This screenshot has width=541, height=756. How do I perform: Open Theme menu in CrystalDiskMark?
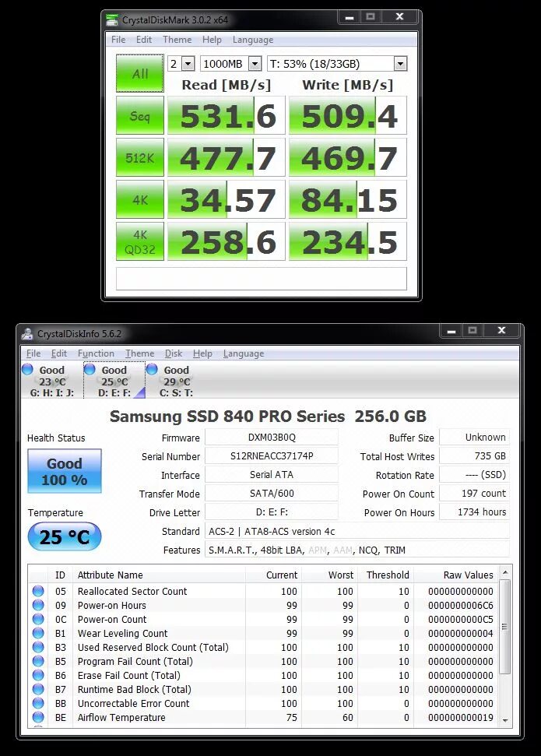(x=177, y=40)
